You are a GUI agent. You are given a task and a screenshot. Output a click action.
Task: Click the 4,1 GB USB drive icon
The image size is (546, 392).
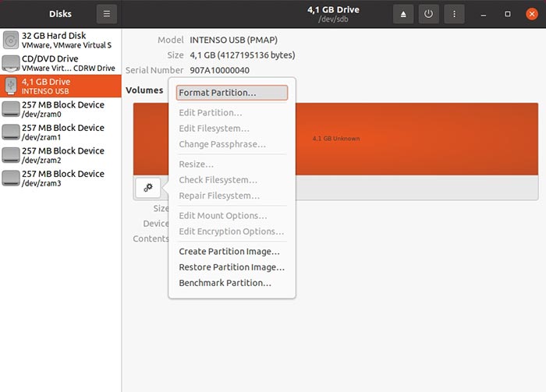[x=11, y=86]
